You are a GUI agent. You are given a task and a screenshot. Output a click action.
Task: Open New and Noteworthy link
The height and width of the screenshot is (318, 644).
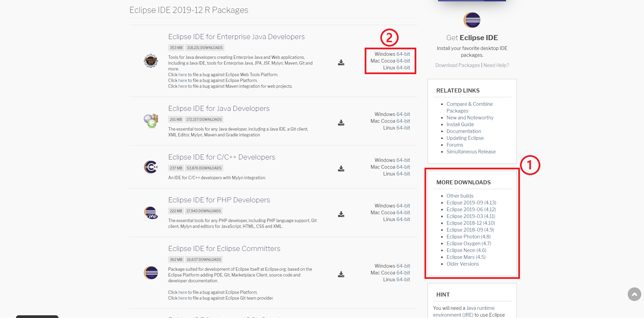[x=470, y=118]
